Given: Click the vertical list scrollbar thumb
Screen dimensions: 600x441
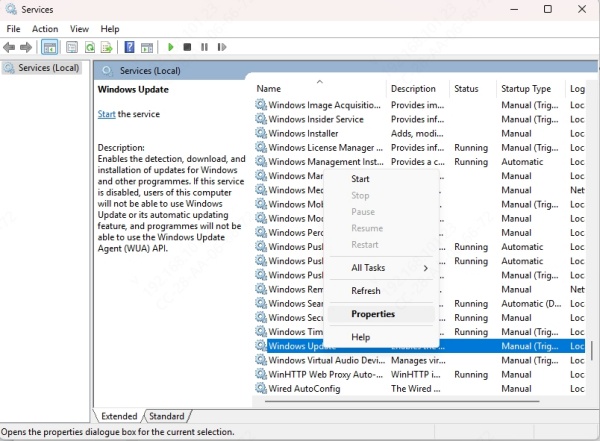Looking at the screenshot, I should (x=592, y=351).
